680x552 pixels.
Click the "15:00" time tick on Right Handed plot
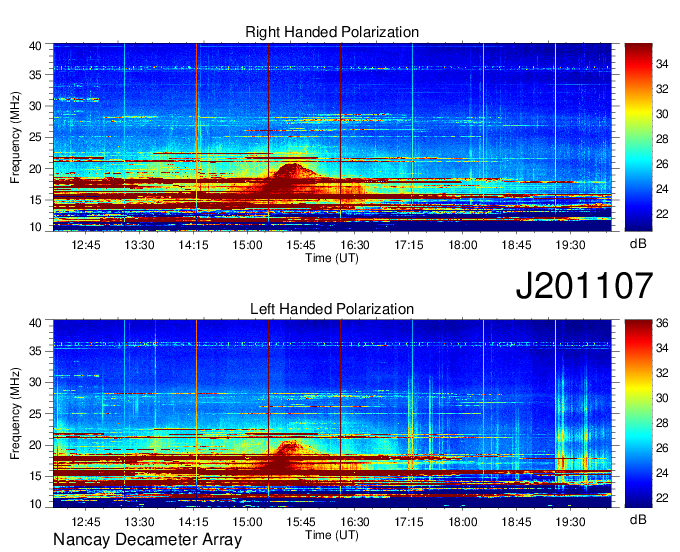[247, 245]
